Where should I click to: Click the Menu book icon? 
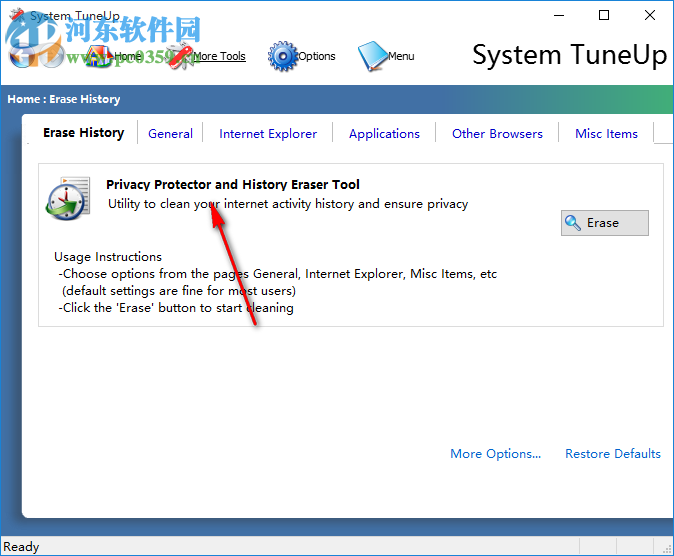pyautogui.click(x=372, y=56)
